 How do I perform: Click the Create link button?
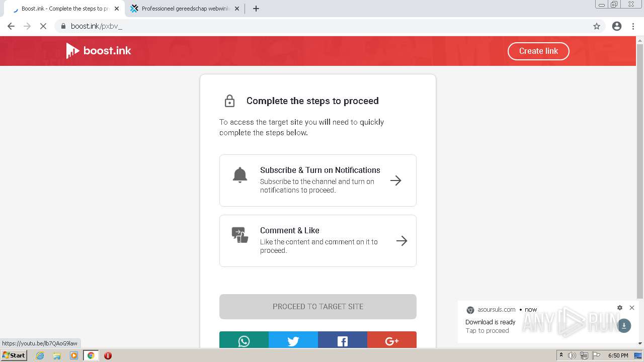point(538,51)
